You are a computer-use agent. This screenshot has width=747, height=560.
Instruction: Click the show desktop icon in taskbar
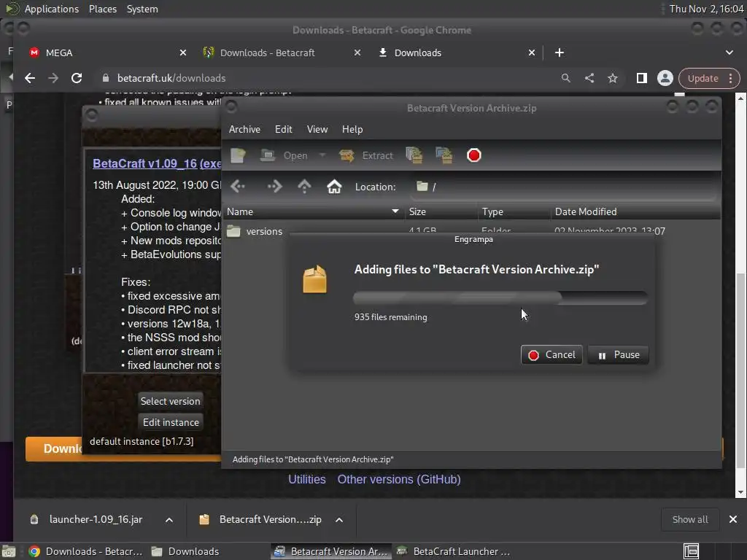9,551
